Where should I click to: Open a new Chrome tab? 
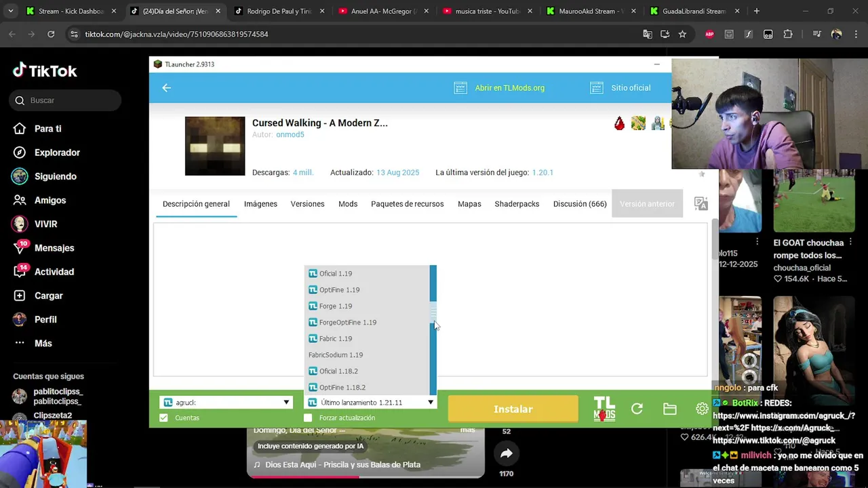[756, 12]
